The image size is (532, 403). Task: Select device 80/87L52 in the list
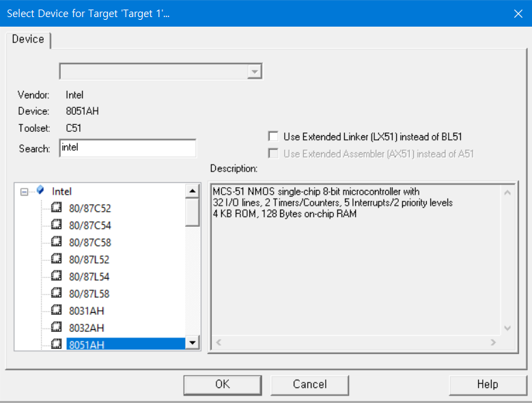[x=89, y=260]
